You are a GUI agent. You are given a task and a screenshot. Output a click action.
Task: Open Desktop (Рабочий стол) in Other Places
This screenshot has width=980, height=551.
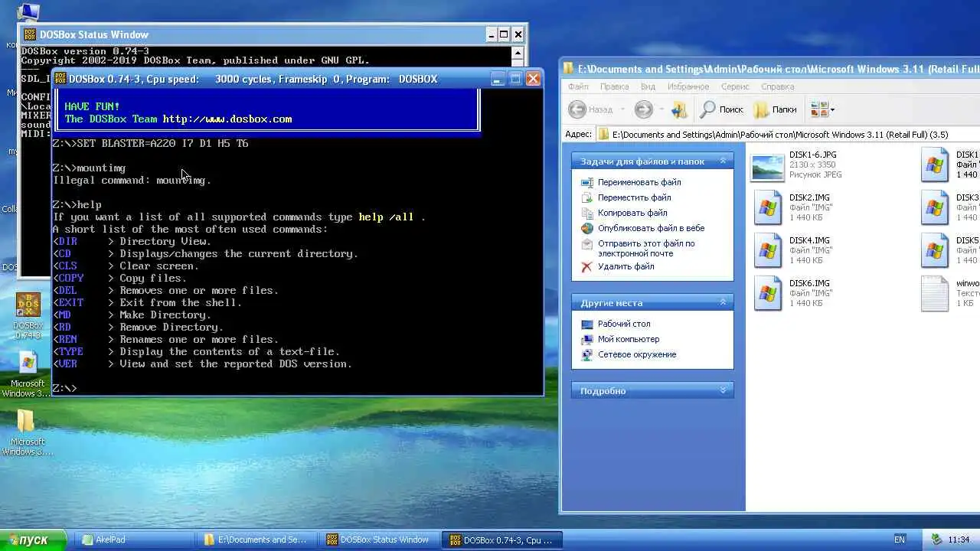coord(624,324)
